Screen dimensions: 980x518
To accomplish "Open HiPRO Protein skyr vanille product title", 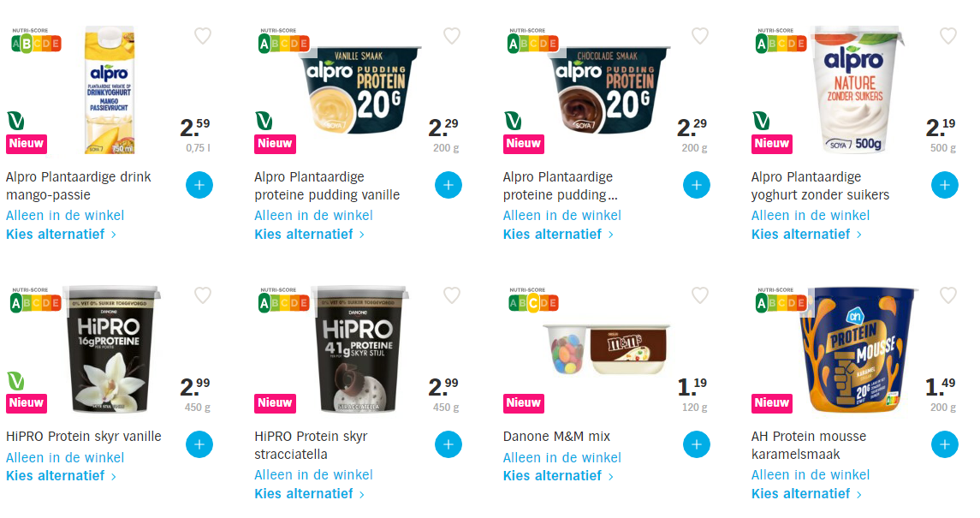I will click(x=83, y=437).
